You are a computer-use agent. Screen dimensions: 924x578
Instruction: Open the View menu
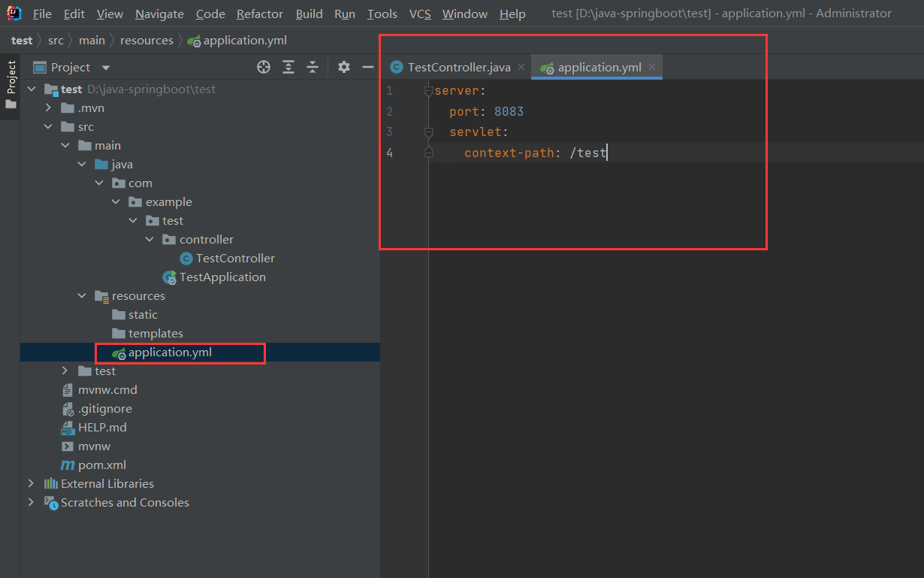(x=110, y=14)
